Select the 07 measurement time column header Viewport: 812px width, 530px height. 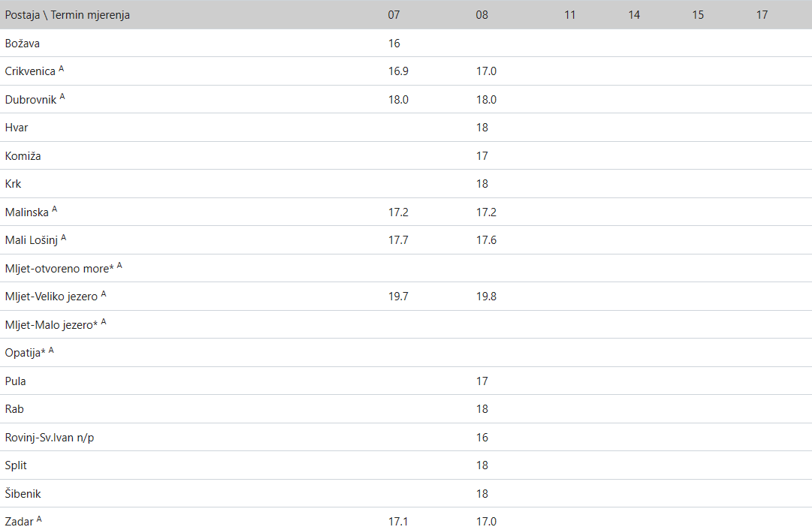(x=394, y=15)
